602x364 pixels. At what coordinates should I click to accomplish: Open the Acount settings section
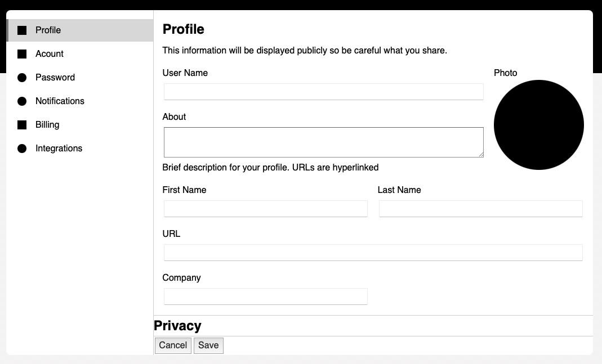[x=49, y=53]
